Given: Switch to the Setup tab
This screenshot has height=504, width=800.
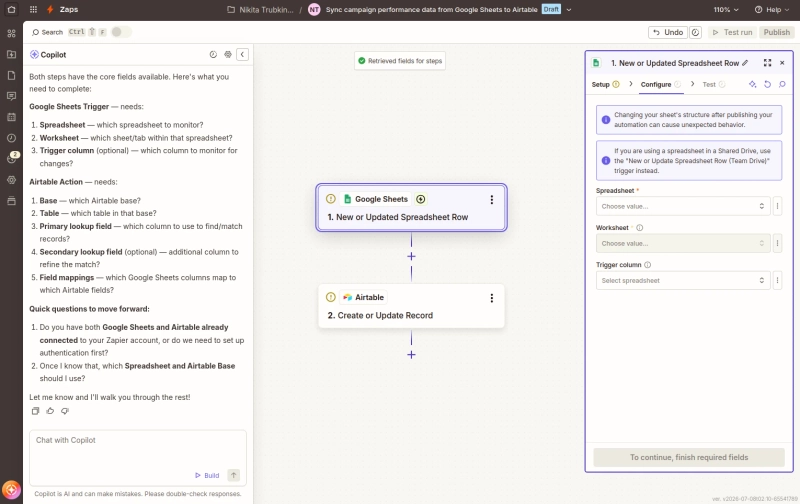Looking at the screenshot, I should coord(605,84).
